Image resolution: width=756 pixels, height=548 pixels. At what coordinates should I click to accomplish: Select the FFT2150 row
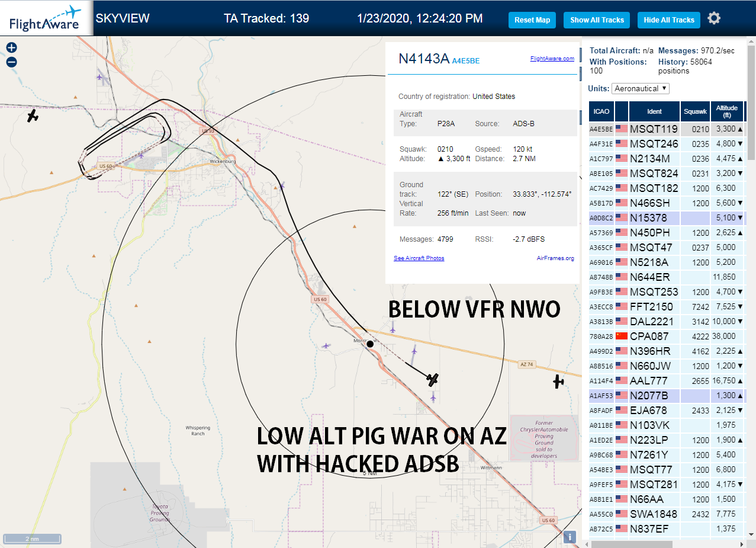coord(667,306)
